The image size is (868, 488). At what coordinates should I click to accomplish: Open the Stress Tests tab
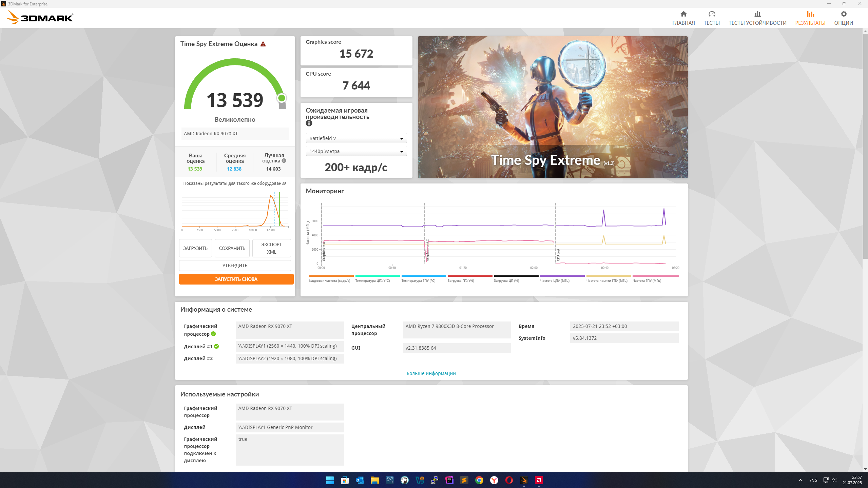(757, 18)
